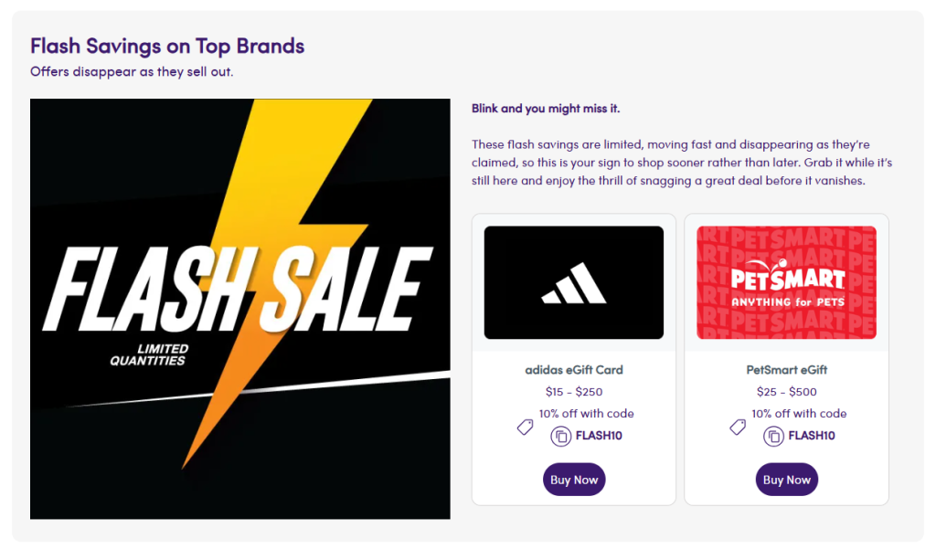Click PetSmart "10% off with code" text

(799, 414)
